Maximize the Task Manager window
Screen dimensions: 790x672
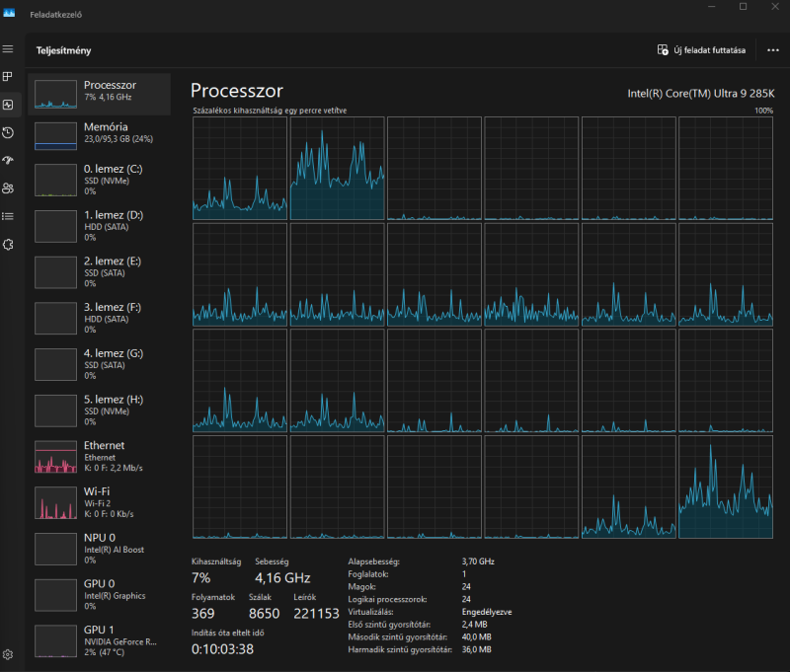[744, 7]
